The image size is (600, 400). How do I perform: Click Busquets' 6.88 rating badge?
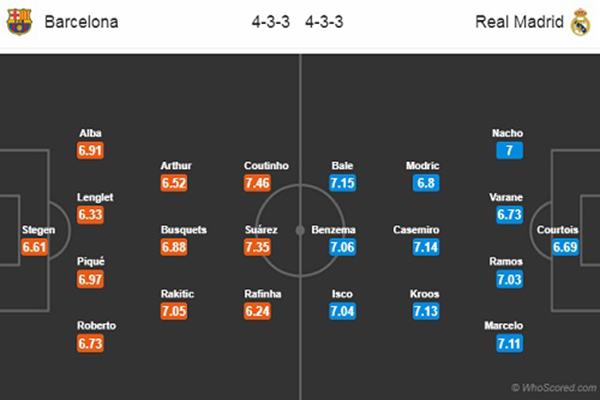pyautogui.click(x=174, y=247)
